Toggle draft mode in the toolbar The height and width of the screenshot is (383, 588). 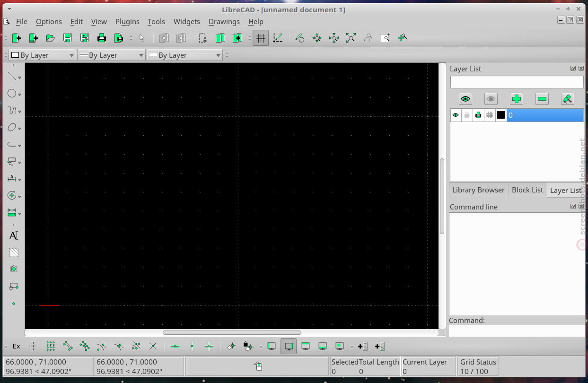(278, 38)
